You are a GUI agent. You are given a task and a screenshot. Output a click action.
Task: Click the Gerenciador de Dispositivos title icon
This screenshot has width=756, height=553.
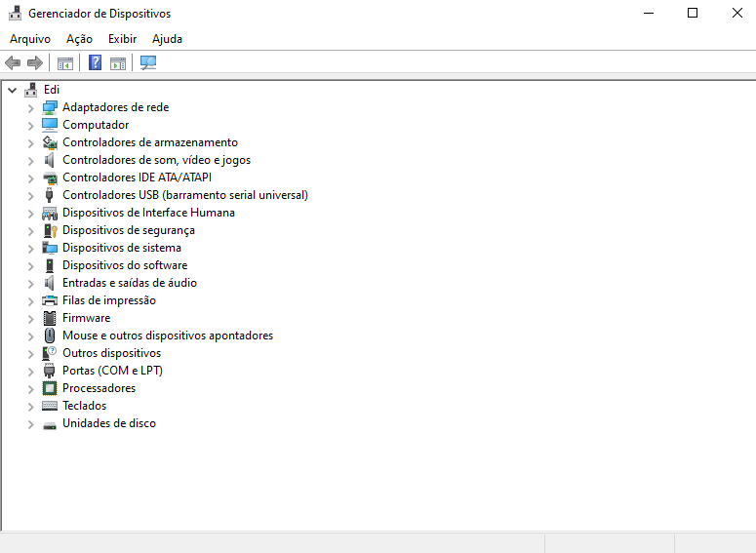point(16,13)
